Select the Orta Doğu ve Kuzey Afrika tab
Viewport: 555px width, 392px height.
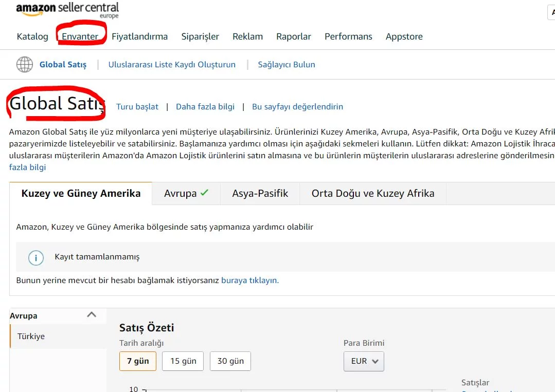click(373, 194)
